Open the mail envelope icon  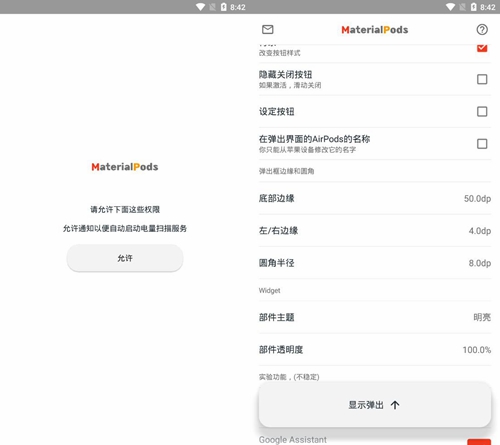(267, 30)
